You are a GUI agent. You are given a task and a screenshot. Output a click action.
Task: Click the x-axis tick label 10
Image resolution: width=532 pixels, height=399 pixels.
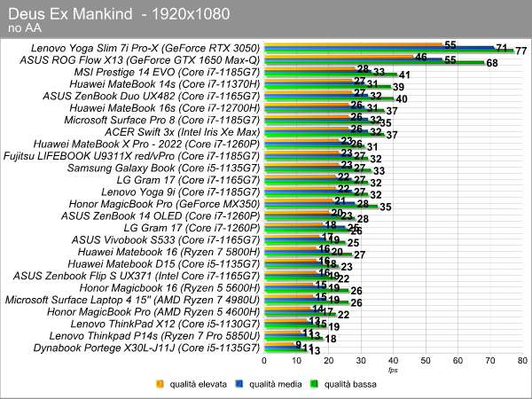(x=296, y=361)
